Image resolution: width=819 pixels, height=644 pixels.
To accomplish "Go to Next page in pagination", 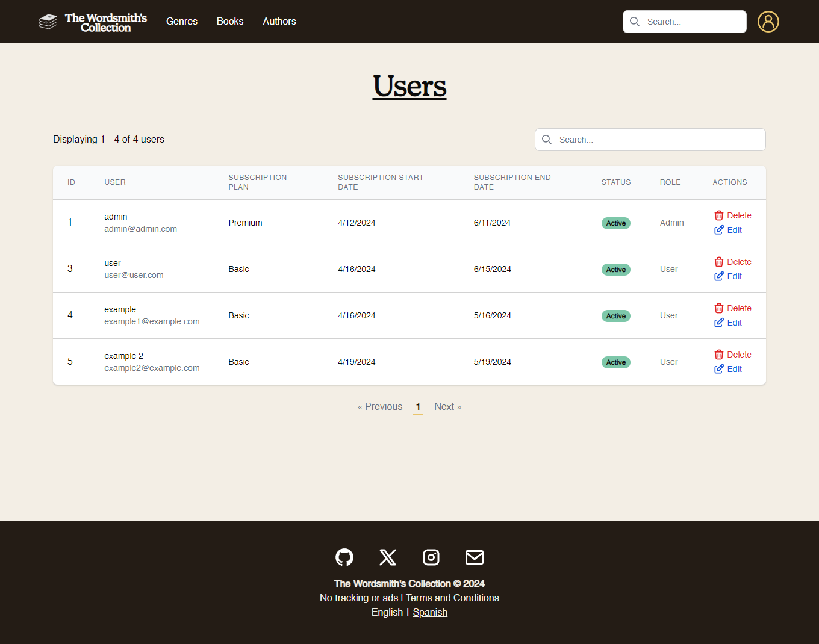I will (448, 407).
